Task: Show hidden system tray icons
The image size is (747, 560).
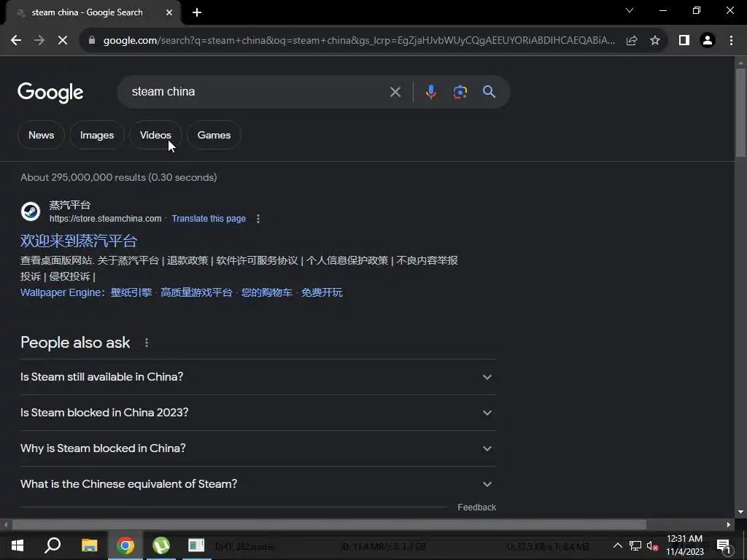Action: click(x=617, y=545)
